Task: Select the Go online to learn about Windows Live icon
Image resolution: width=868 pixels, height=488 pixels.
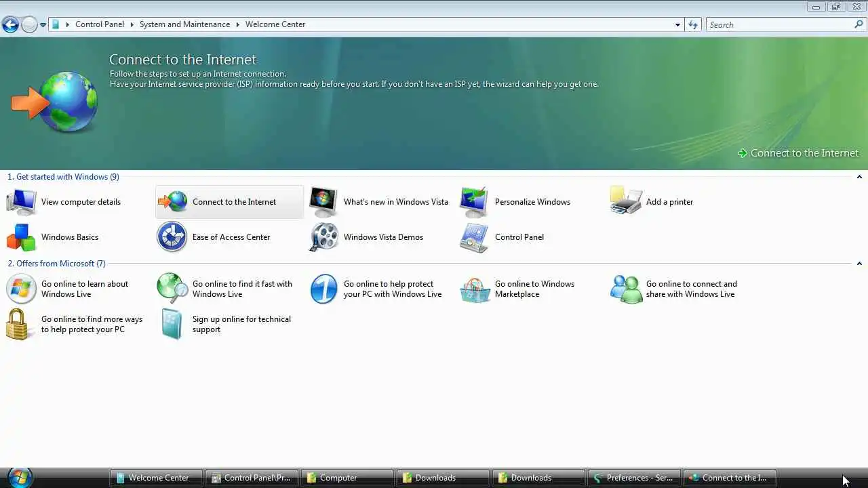Action: (x=21, y=289)
